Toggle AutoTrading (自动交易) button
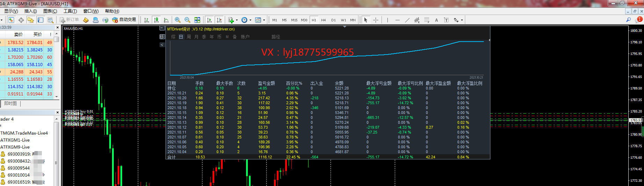The height and width of the screenshot is (186, 644). tap(124, 20)
